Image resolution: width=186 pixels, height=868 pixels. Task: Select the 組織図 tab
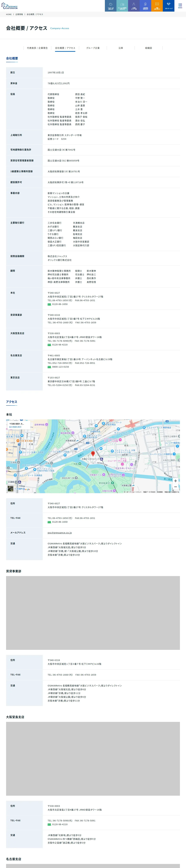(x=148, y=48)
